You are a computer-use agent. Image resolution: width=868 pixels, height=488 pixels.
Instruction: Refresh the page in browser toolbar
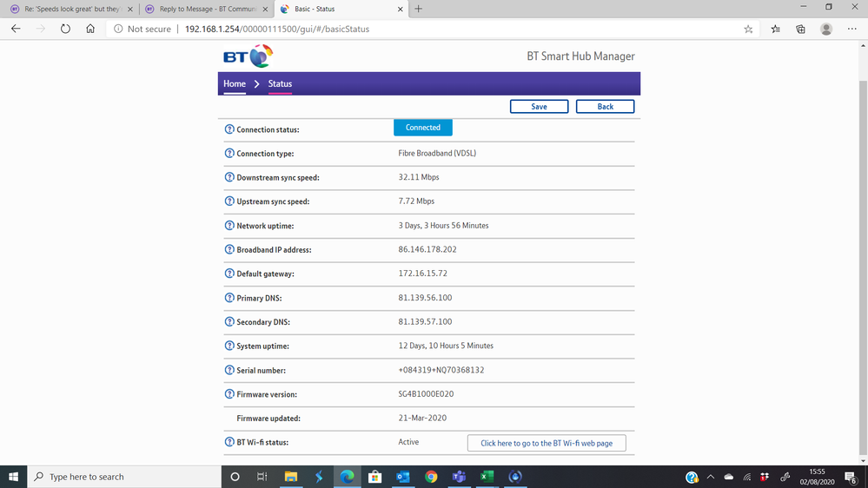pos(65,29)
